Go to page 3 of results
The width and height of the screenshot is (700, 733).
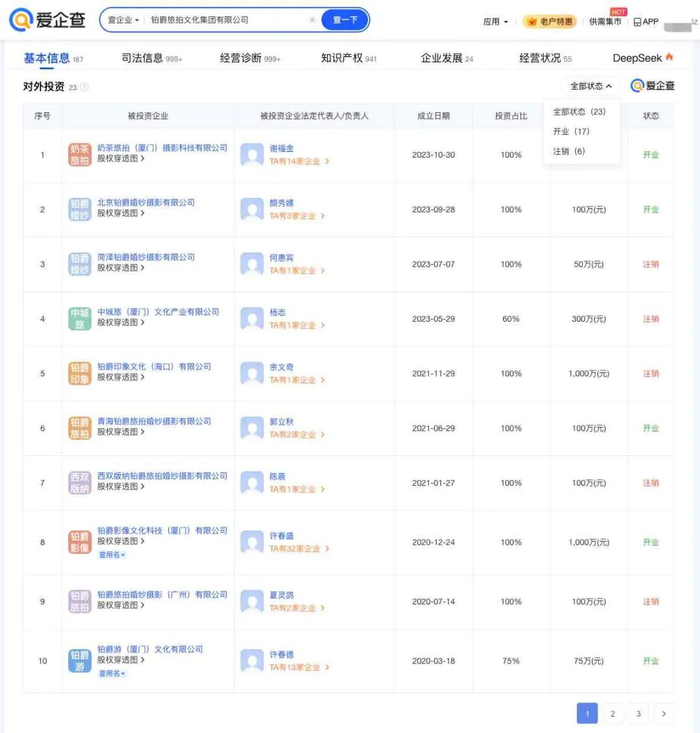pyautogui.click(x=638, y=713)
